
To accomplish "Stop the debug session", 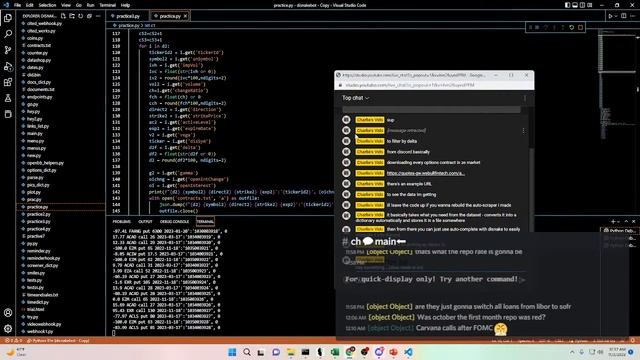I will pos(580,27).
